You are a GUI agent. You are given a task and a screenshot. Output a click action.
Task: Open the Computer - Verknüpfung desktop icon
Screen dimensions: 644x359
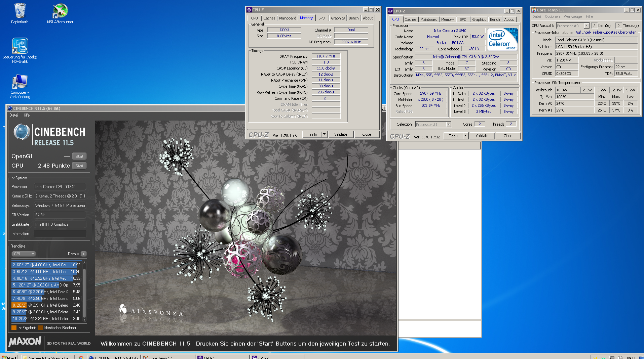[20, 87]
